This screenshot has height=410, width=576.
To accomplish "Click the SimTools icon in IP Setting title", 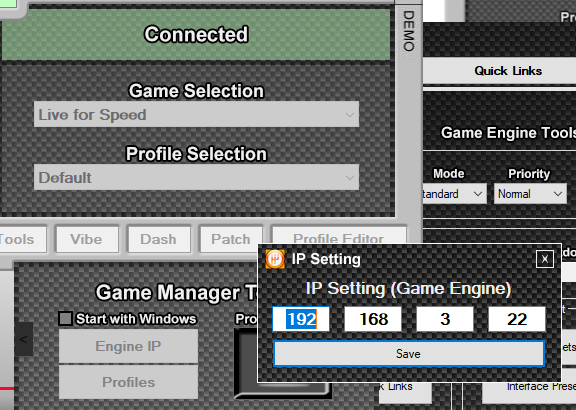I will [x=275, y=259].
